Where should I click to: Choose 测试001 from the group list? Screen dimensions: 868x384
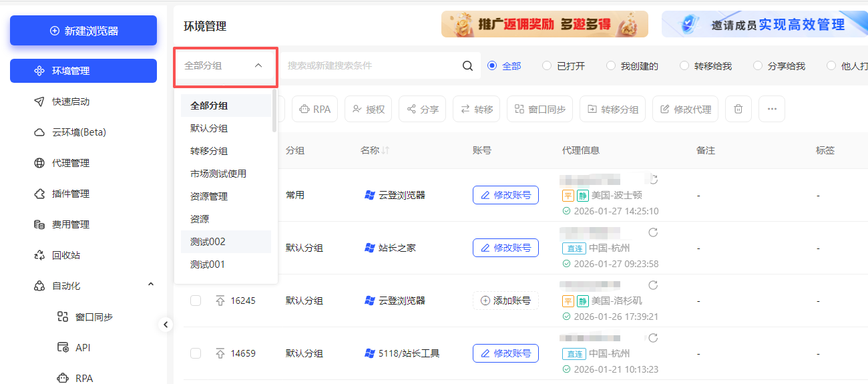(x=226, y=264)
